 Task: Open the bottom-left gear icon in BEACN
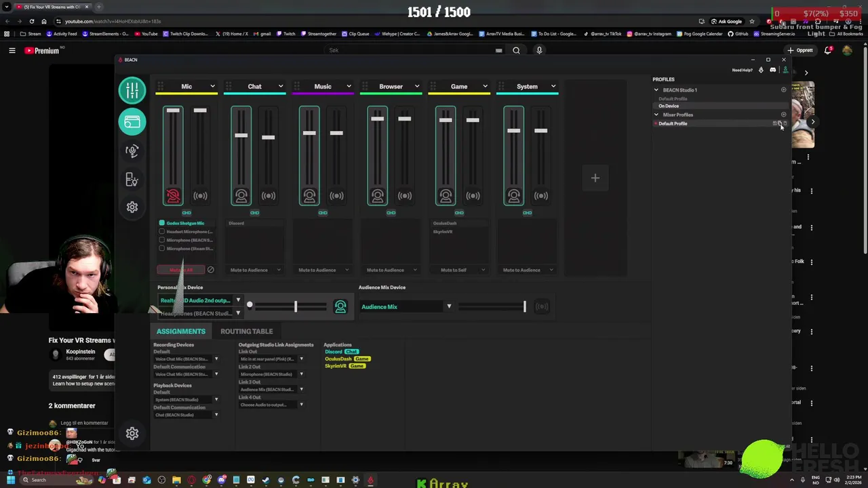(132, 434)
